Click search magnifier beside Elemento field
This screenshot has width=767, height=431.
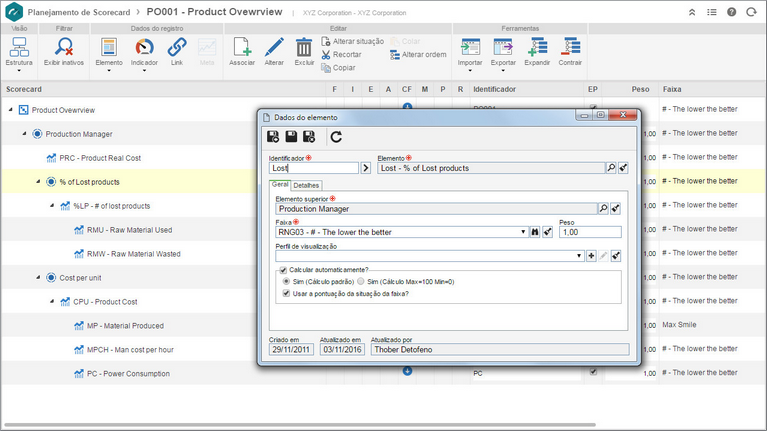pos(611,168)
